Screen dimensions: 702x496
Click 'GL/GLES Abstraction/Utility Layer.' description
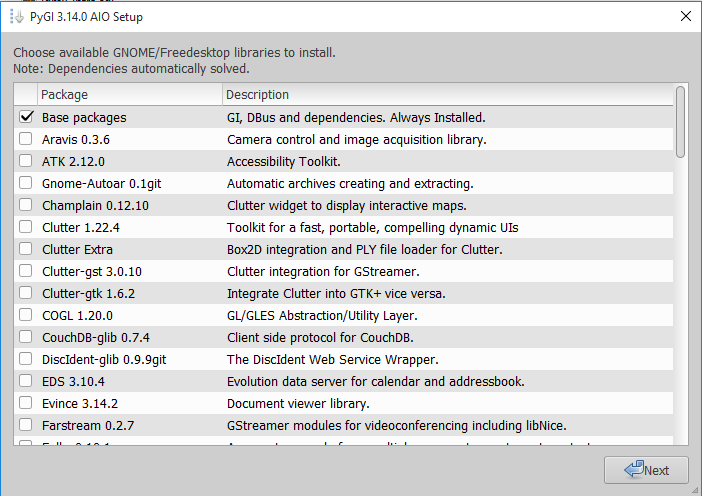coord(322,316)
